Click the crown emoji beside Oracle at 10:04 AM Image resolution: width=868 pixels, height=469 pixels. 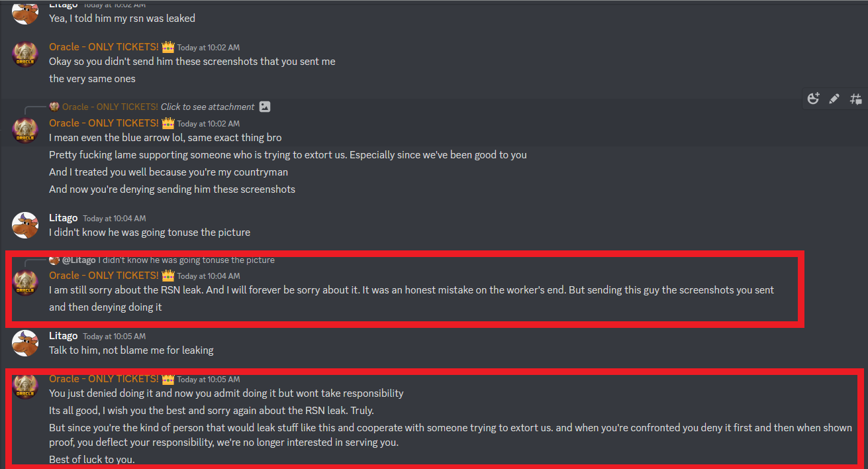tap(168, 275)
